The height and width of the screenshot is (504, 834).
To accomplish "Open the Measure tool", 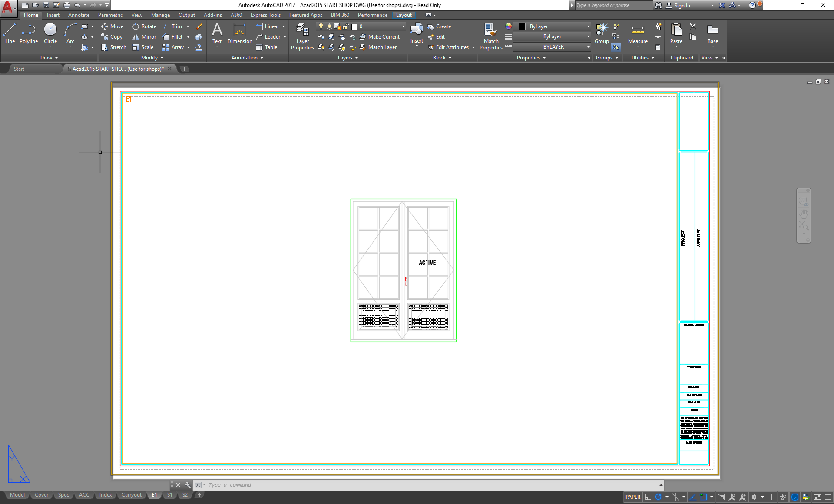I will (x=637, y=34).
